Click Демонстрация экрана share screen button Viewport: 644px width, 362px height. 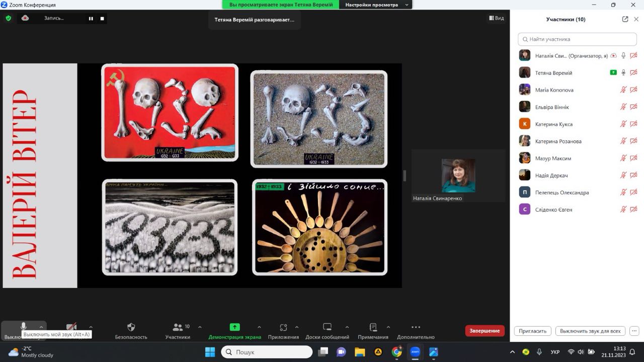click(235, 331)
